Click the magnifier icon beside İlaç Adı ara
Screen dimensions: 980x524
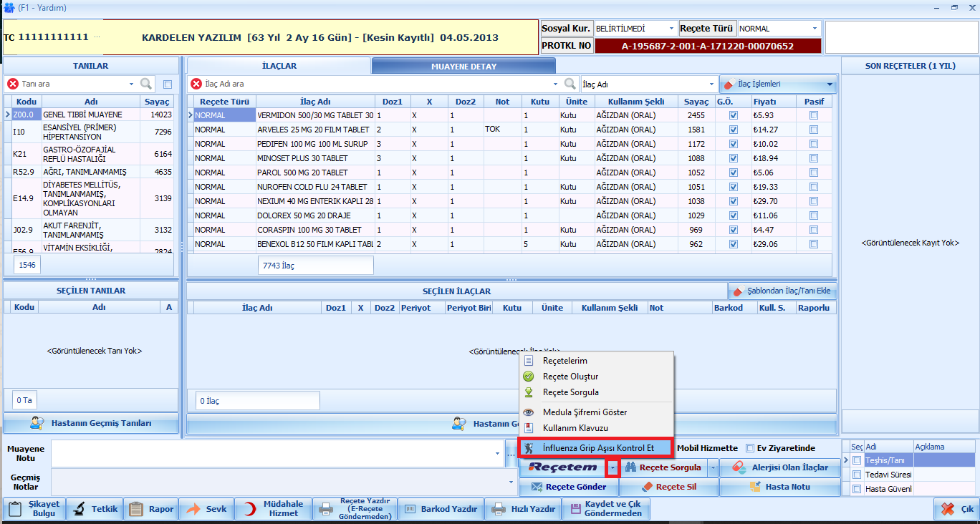[x=570, y=84]
